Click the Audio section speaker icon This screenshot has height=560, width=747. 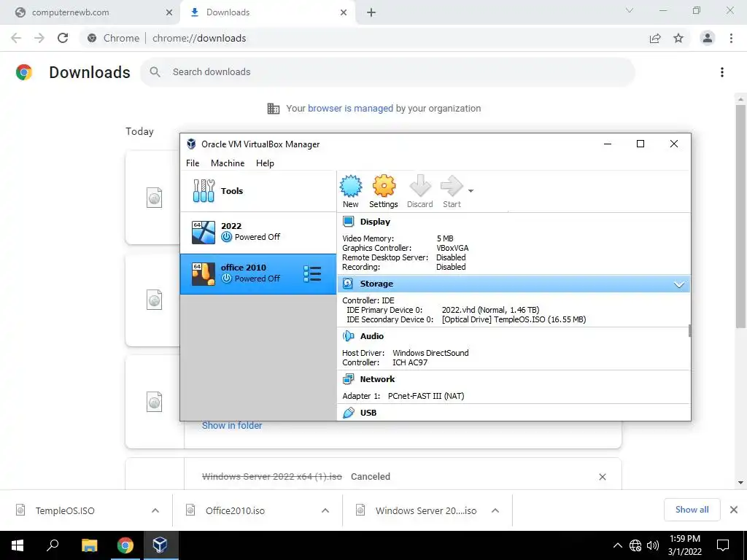point(348,336)
